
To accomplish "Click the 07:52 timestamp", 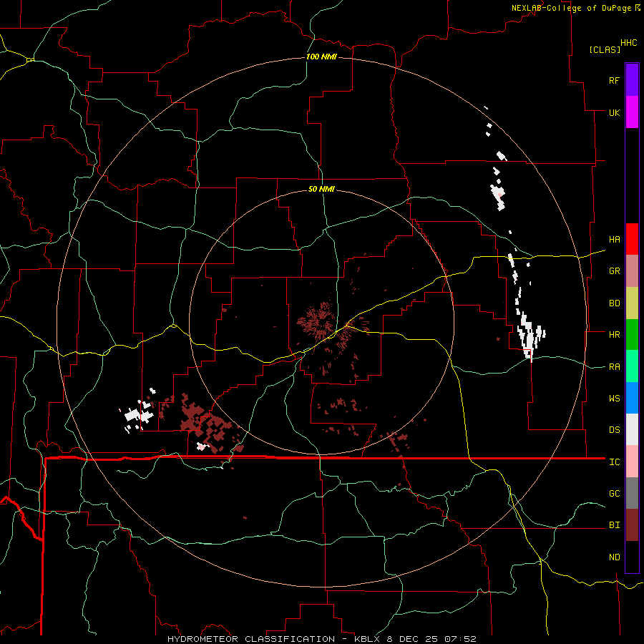I will (x=462, y=639).
